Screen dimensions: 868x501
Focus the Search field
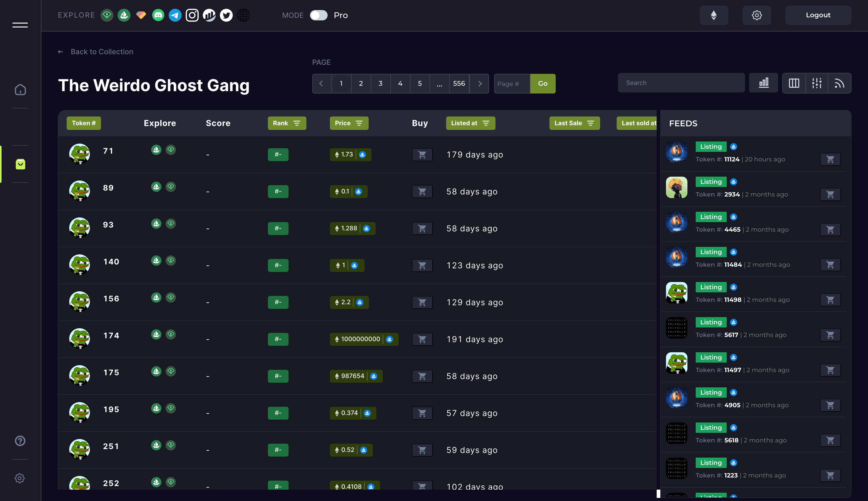coord(681,83)
